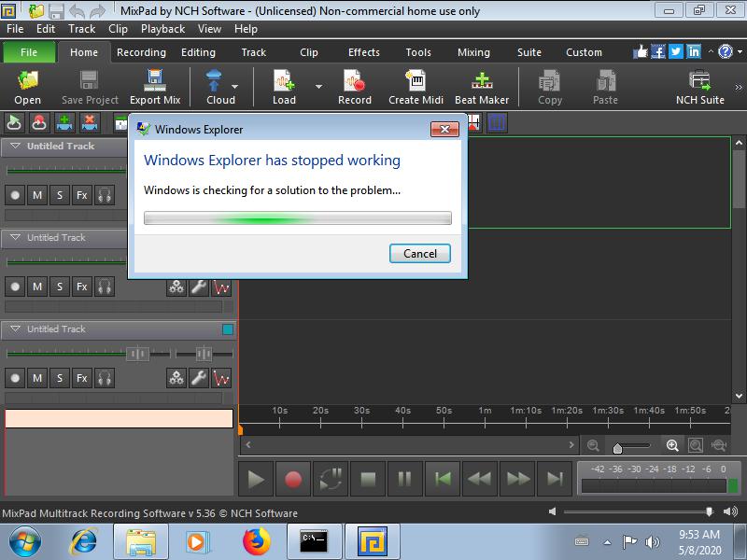
Task: Solo the second Untitled Track
Action: (60, 287)
